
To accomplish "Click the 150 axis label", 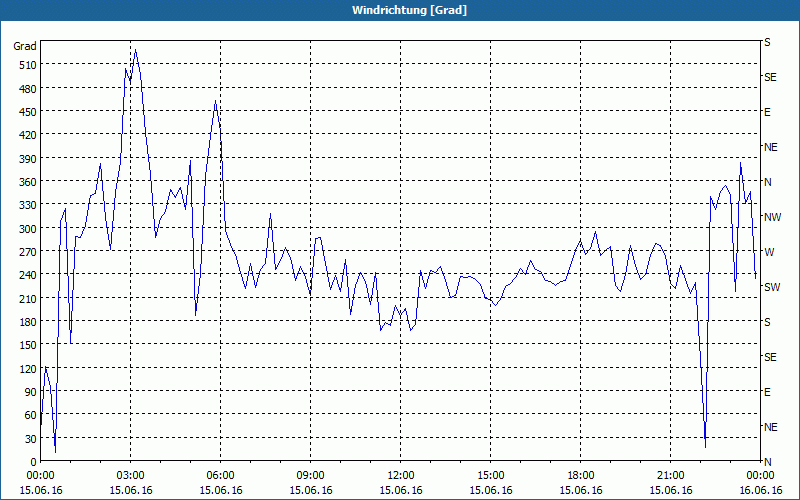I will [x=28, y=345].
